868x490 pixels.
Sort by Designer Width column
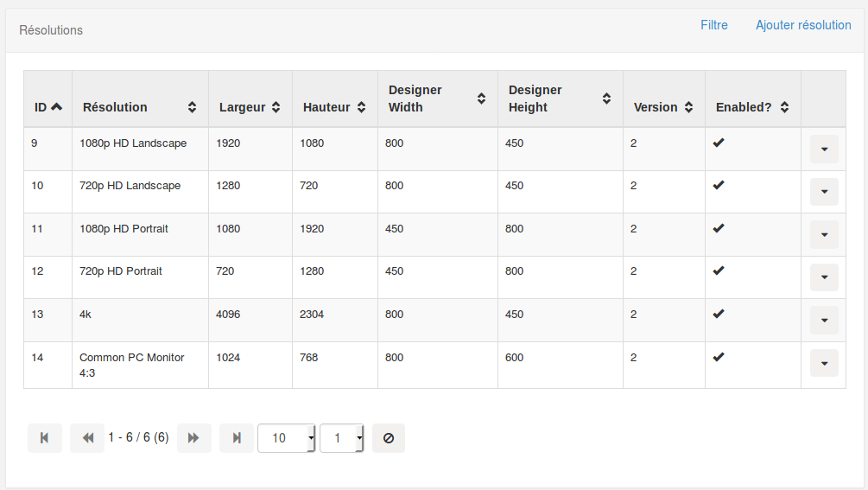(481, 99)
